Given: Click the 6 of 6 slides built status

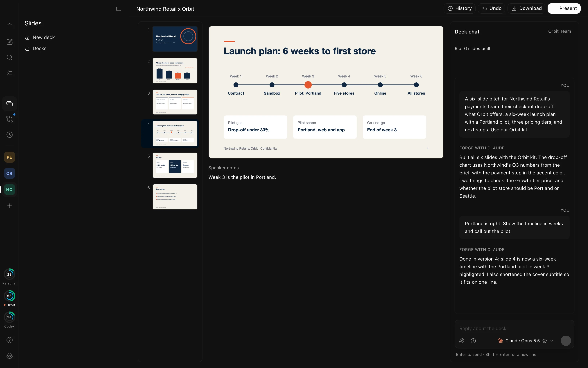Looking at the screenshot, I should coord(472,48).
